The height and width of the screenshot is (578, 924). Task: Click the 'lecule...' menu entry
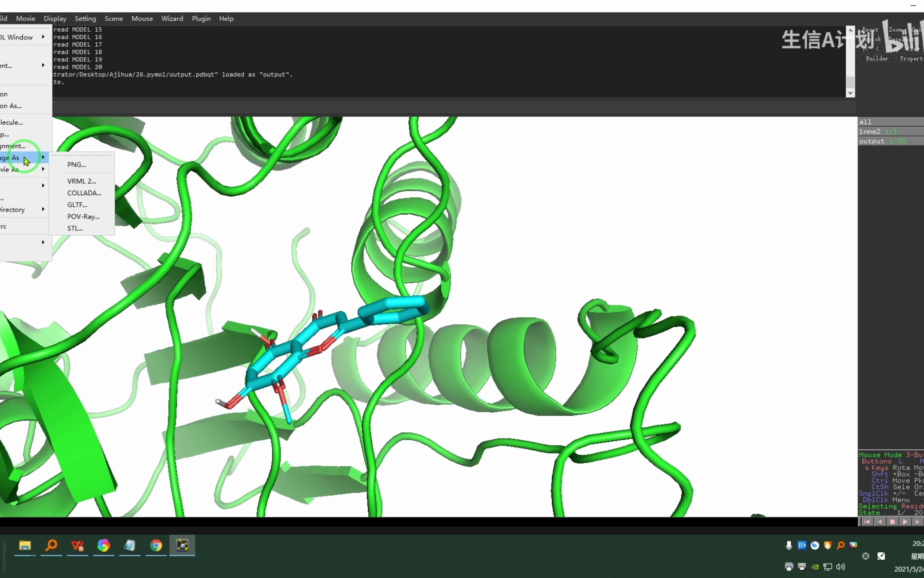[x=24, y=122]
